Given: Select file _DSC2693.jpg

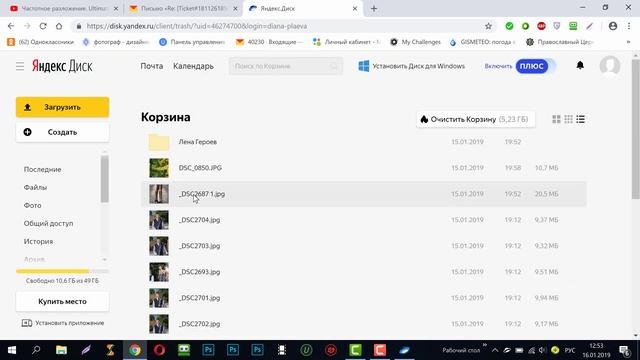Looking at the screenshot, I should coord(364,272).
